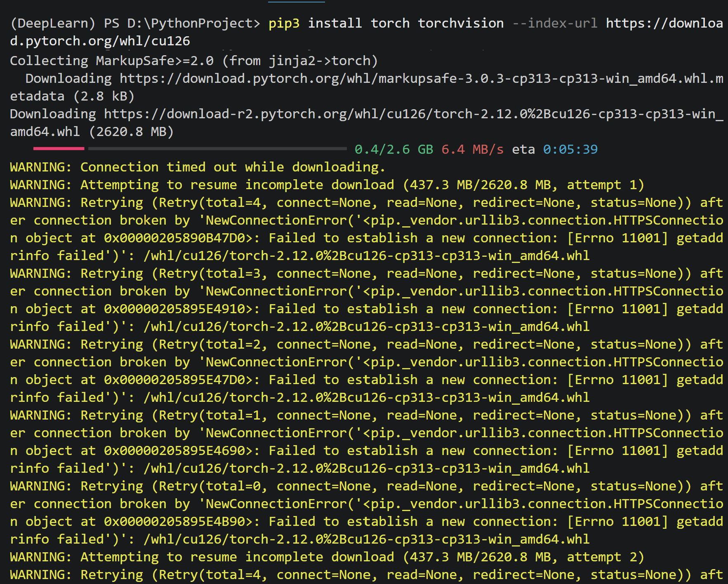Click the object address "0x00000205895E4910"
This screenshot has width=728, height=584.
click(174, 309)
